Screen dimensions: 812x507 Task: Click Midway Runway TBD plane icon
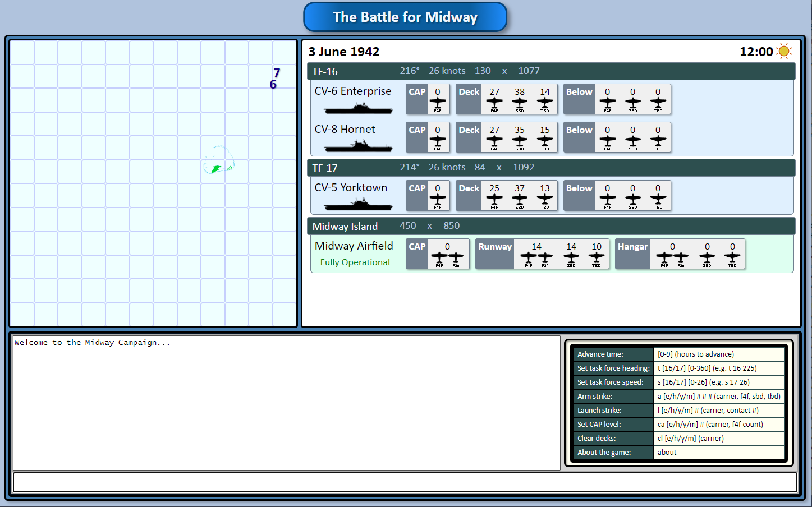(x=597, y=259)
